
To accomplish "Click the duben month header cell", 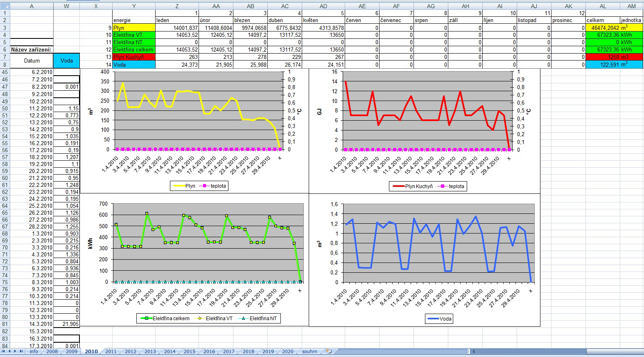I will pos(285,20).
